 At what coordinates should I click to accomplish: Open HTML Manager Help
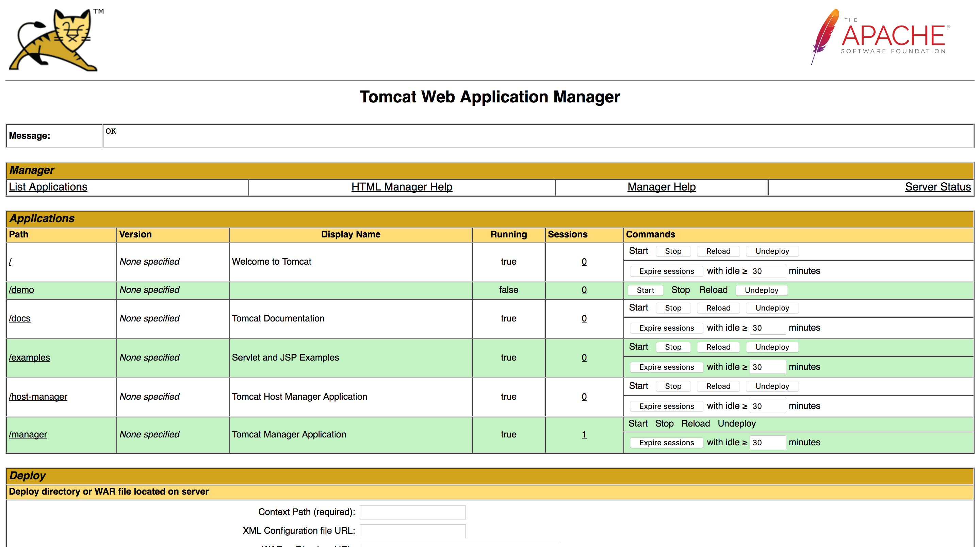(x=402, y=187)
